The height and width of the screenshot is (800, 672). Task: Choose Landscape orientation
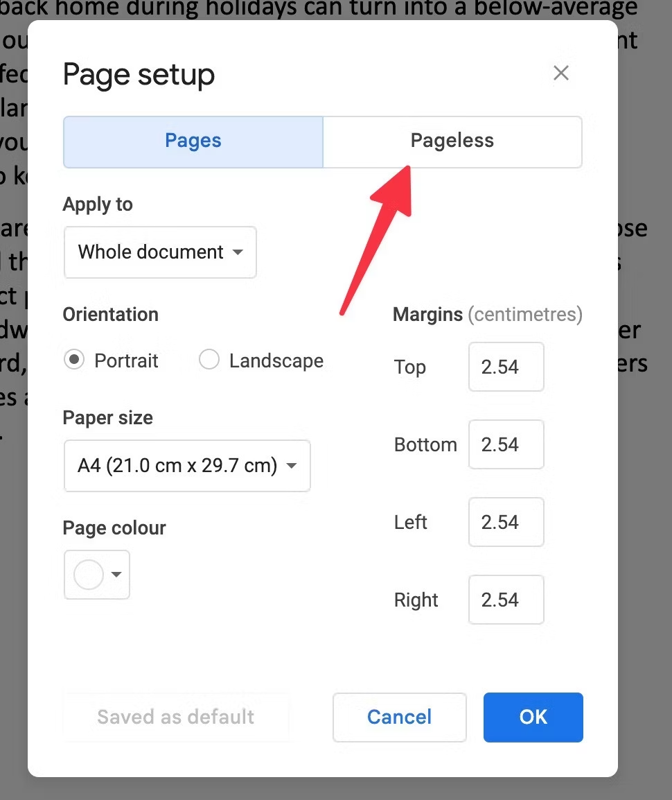pos(209,360)
